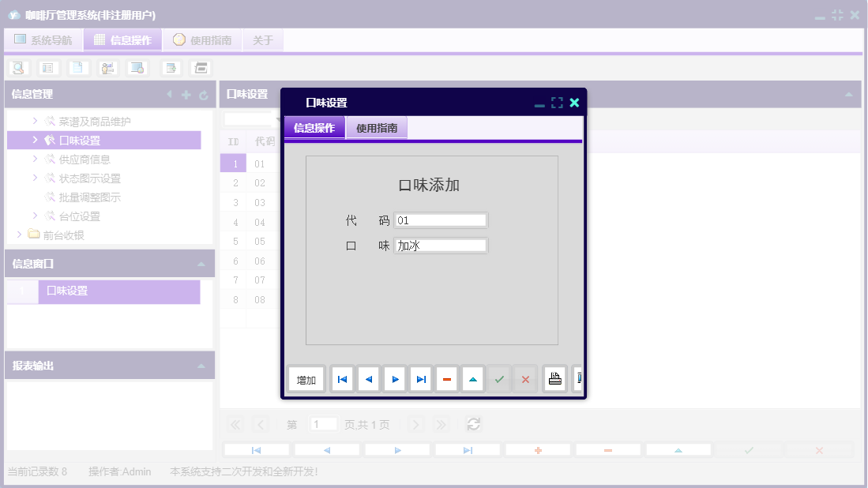Click the 口味 input field containing 加冰
The height and width of the screenshot is (488, 868).
(441, 246)
